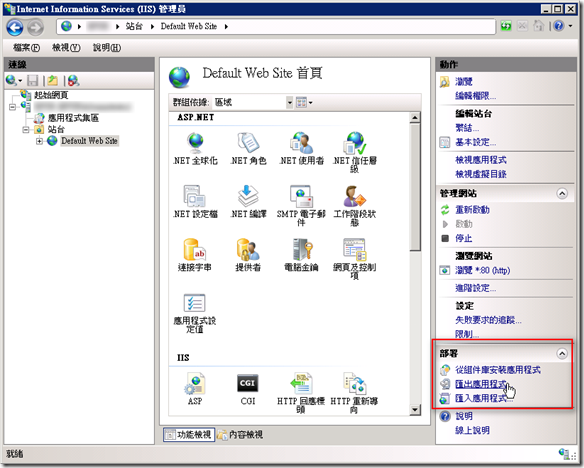Click the Back navigation arrow
Image resolution: width=584 pixels, height=468 pixels.
tap(15, 27)
